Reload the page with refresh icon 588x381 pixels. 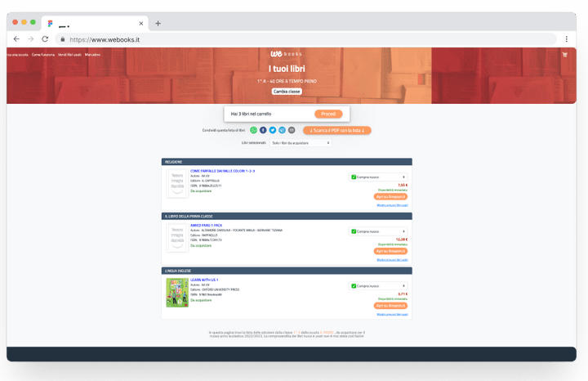[45, 39]
